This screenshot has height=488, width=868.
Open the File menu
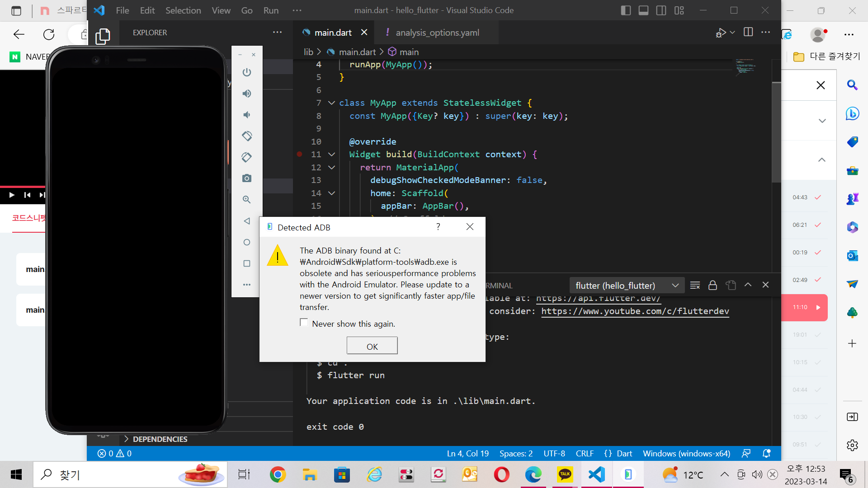click(x=123, y=10)
